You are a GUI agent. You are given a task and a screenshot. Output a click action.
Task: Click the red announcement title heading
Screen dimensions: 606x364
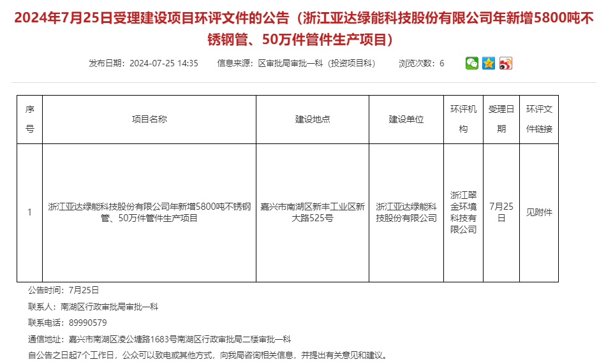[x=303, y=29]
